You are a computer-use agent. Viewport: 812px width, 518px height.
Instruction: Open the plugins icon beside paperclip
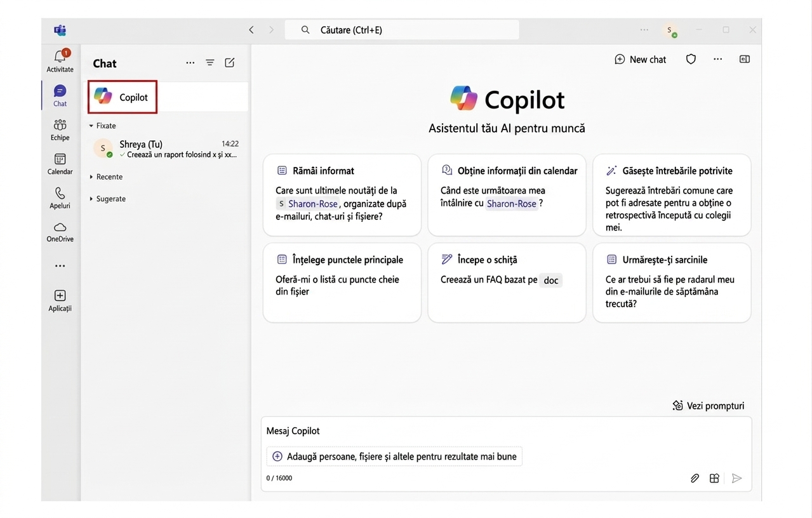pyautogui.click(x=714, y=478)
